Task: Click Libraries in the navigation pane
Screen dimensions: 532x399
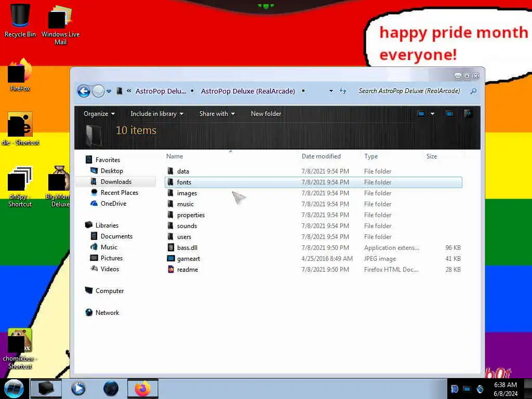Action: click(x=107, y=225)
